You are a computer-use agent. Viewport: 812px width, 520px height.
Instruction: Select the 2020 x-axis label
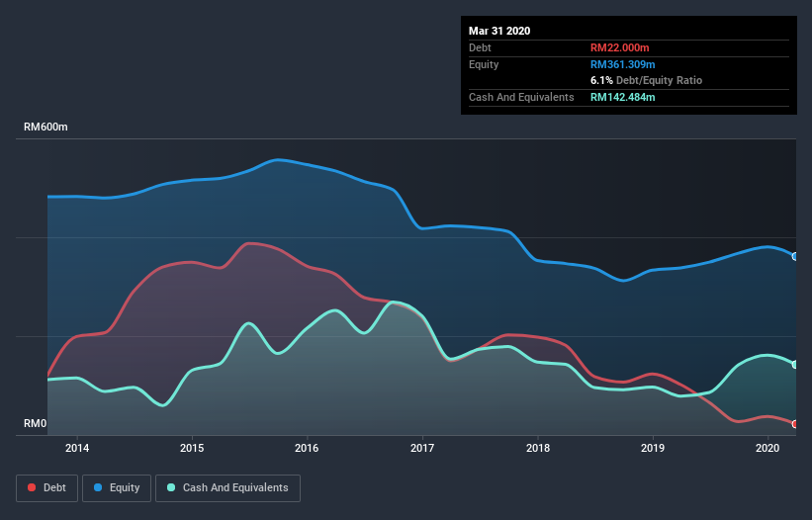pyautogui.click(x=767, y=448)
